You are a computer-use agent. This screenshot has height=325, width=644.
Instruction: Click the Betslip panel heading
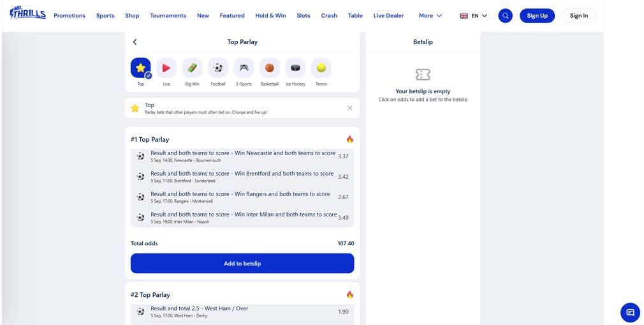coord(423,42)
